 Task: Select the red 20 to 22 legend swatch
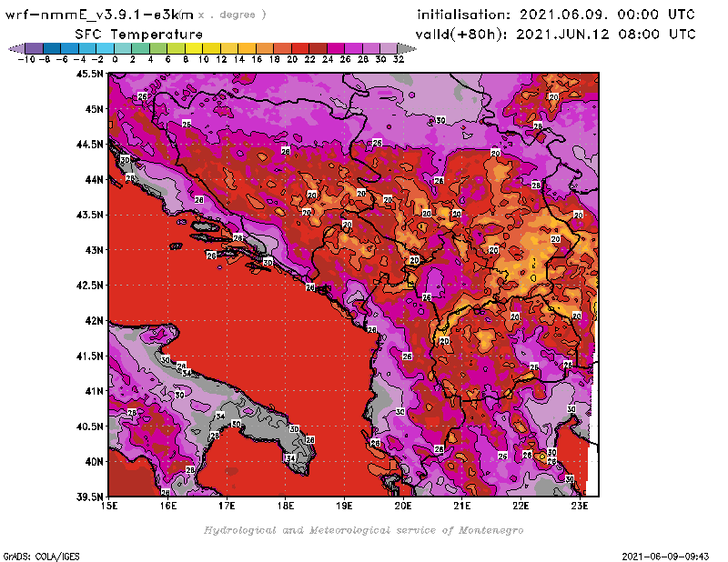[x=300, y=48]
